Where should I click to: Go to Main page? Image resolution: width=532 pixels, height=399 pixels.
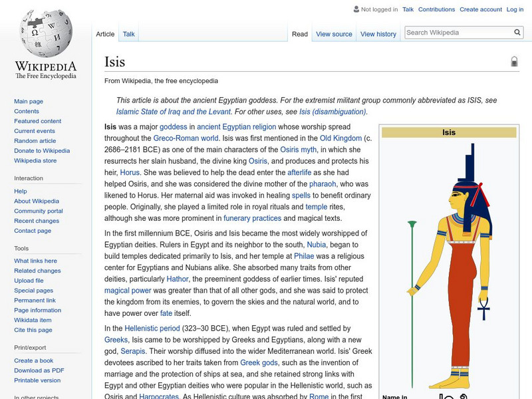pos(29,101)
